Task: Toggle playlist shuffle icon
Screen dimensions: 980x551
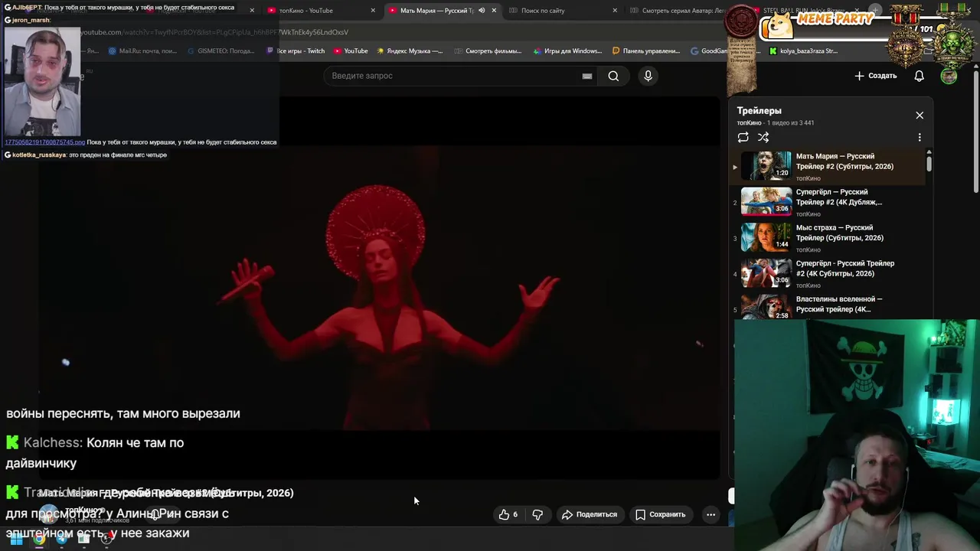Action: coord(763,137)
